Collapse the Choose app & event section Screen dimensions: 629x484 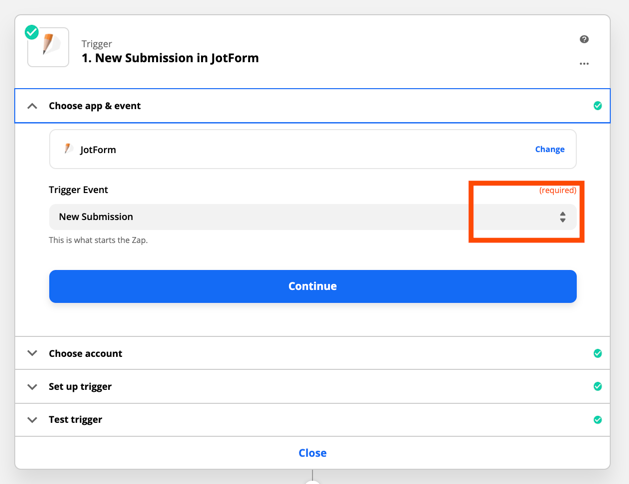pyautogui.click(x=32, y=106)
